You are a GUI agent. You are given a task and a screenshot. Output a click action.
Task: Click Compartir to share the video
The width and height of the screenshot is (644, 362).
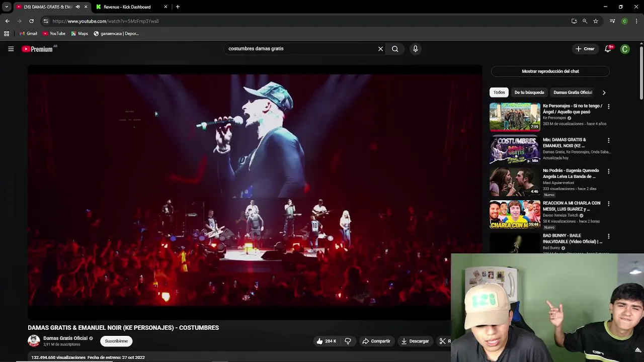click(376, 341)
